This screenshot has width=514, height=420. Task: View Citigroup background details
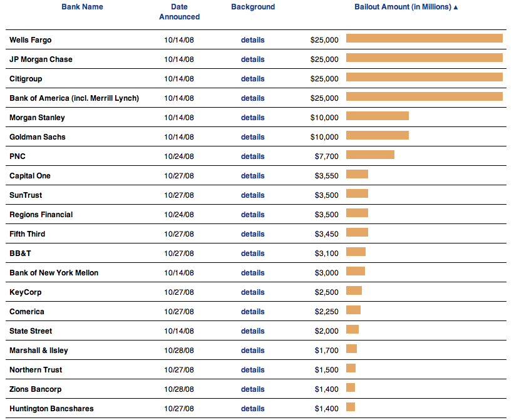click(253, 79)
